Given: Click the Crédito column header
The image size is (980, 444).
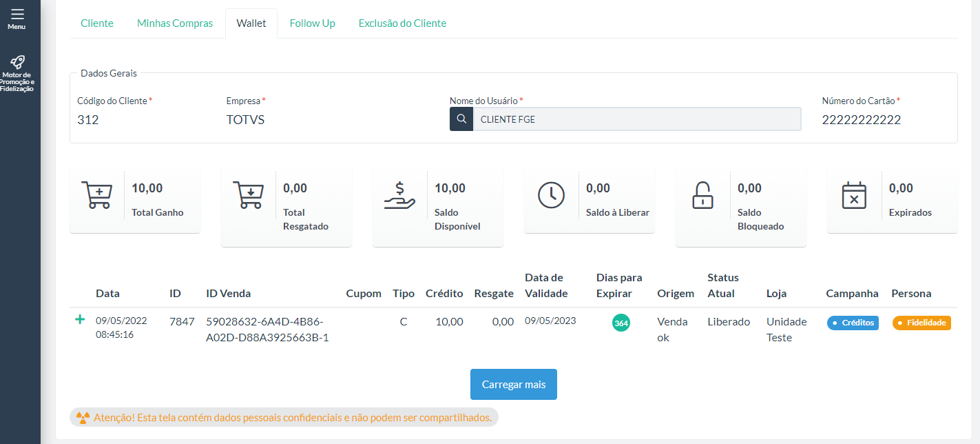Looking at the screenshot, I should [444, 294].
